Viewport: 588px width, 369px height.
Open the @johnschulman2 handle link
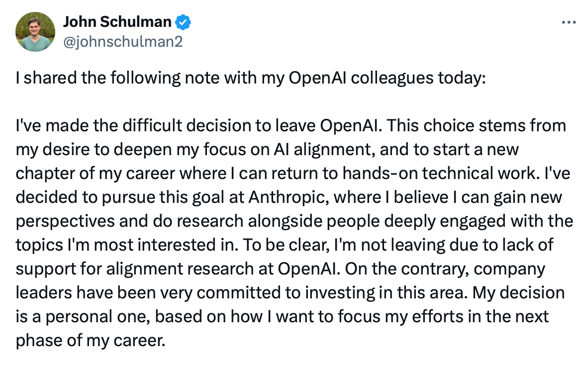pyautogui.click(x=123, y=41)
